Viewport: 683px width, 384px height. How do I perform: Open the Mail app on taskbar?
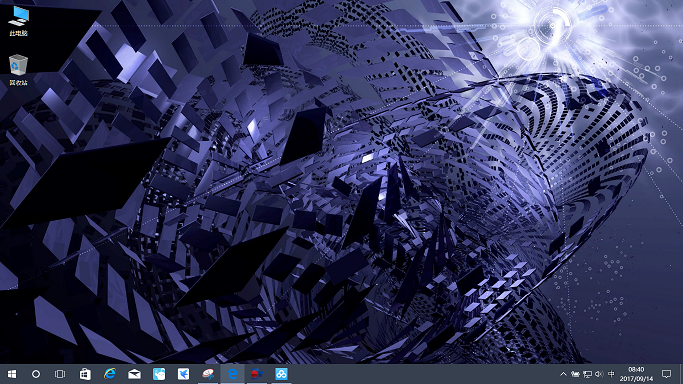click(134, 374)
